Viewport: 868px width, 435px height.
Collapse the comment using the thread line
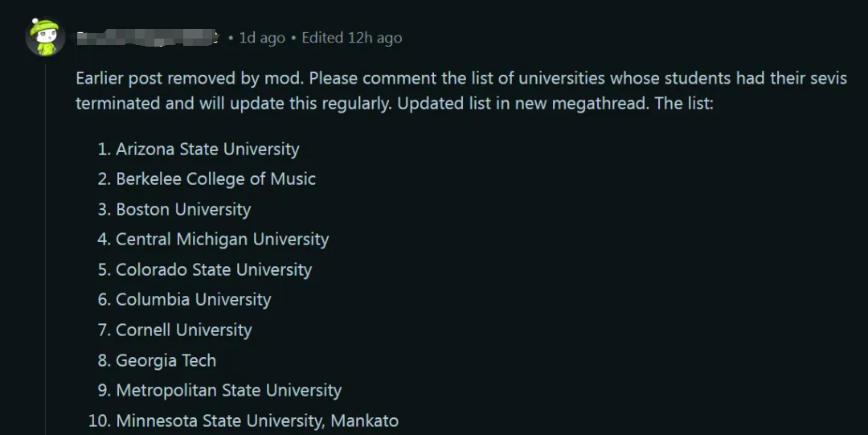click(x=45, y=249)
